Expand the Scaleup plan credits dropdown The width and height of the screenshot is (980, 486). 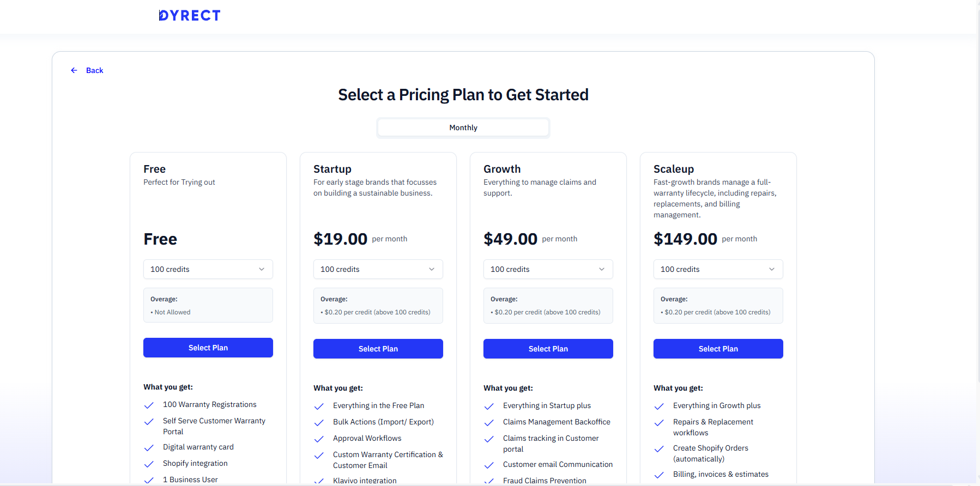[x=718, y=269]
